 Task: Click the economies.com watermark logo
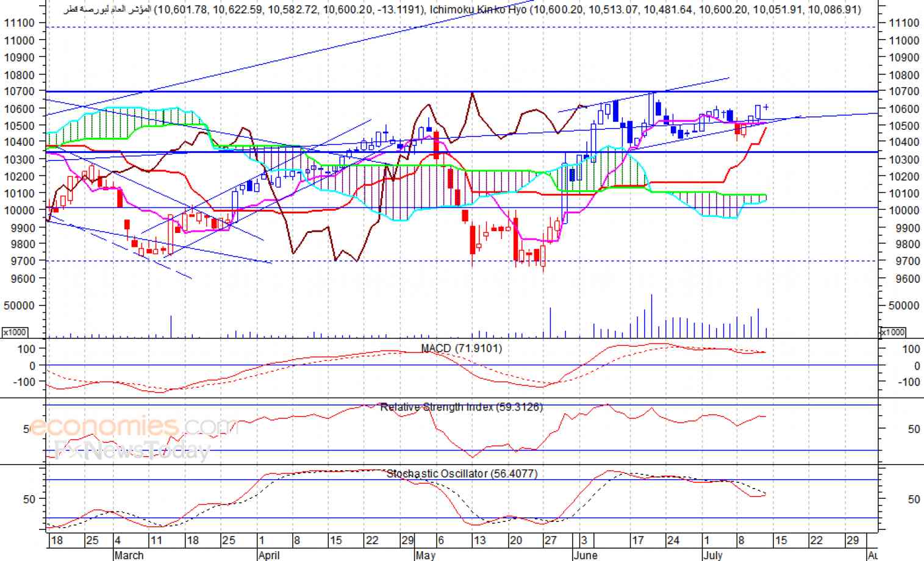[x=133, y=426]
